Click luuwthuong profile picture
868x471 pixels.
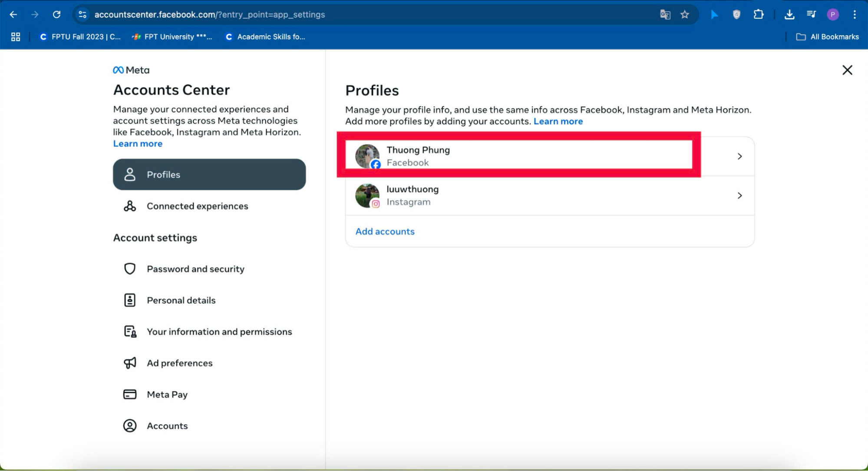pos(367,196)
